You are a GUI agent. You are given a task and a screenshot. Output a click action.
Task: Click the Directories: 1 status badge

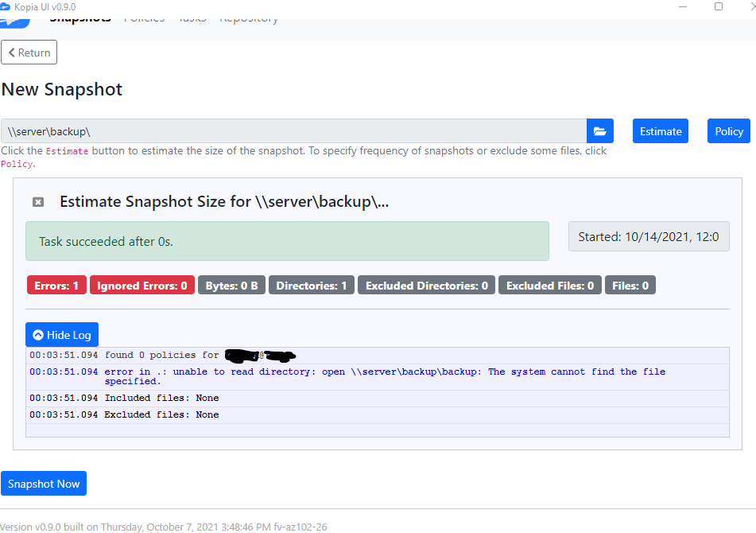(x=310, y=285)
